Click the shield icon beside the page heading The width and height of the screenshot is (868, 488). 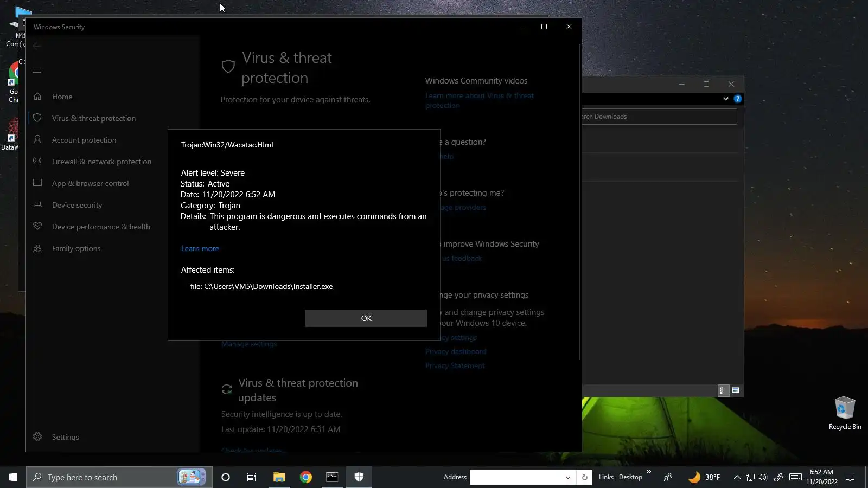pyautogui.click(x=228, y=67)
